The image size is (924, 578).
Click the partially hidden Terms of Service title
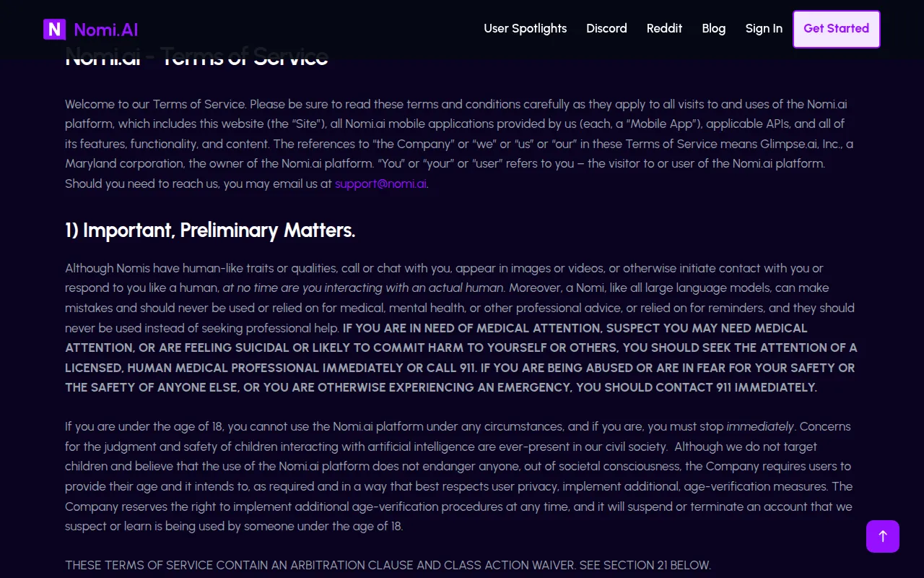[x=197, y=58]
